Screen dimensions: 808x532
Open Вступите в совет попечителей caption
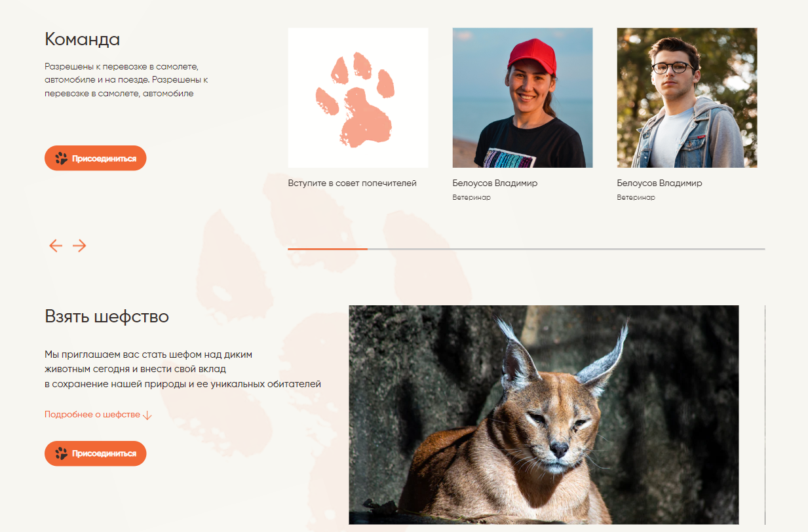[x=353, y=183]
